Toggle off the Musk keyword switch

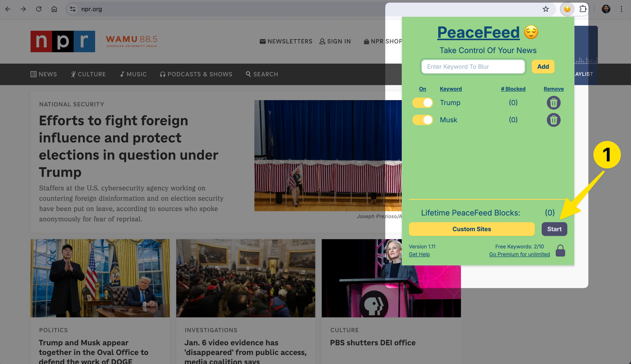pos(423,120)
